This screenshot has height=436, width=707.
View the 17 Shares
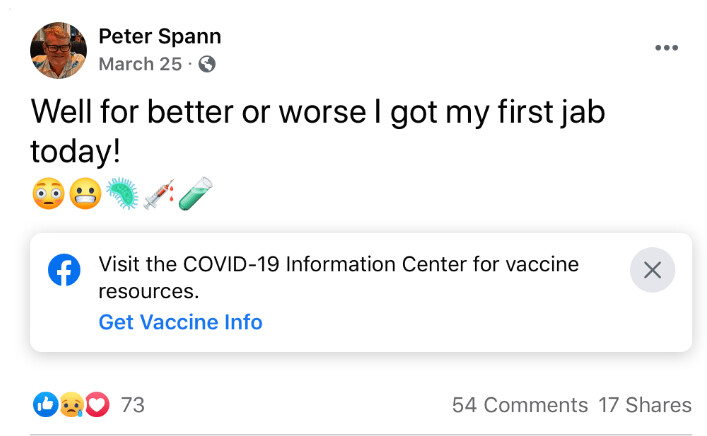pos(645,405)
